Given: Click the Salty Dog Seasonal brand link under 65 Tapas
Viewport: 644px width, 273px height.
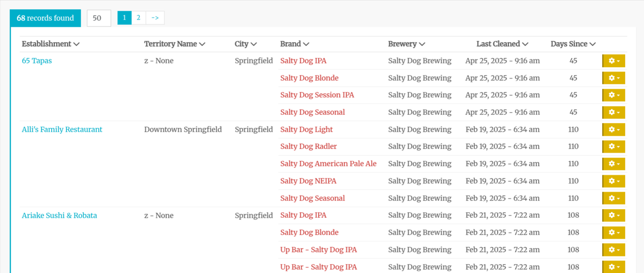Looking at the screenshot, I should pos(312,112).
